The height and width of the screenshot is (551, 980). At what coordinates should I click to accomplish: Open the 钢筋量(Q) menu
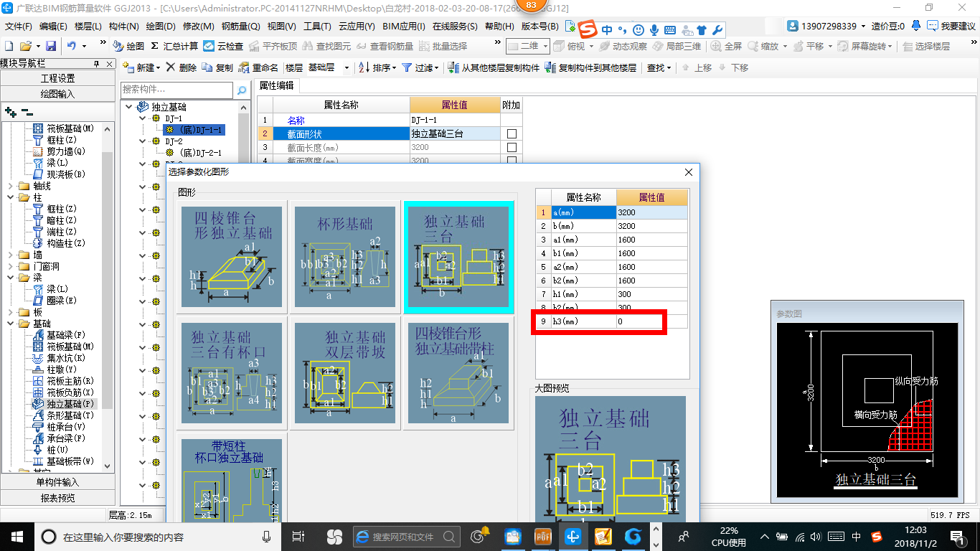tap(240, 27)
